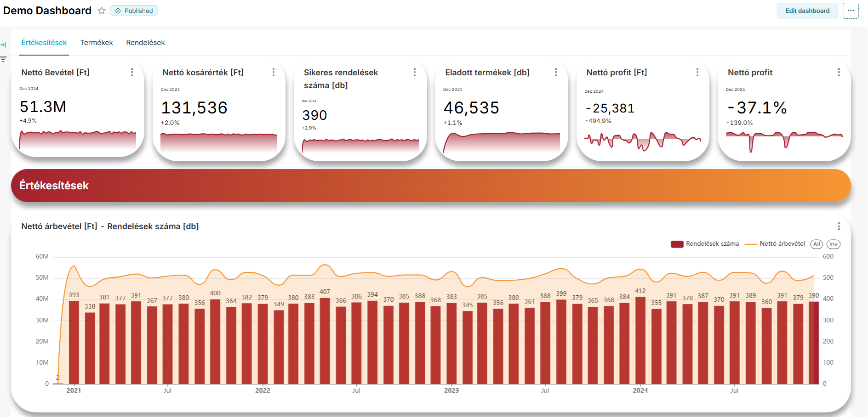
Task: Open the Nettó árbevétel chart options menu
Action: click(x=839, y=226)
